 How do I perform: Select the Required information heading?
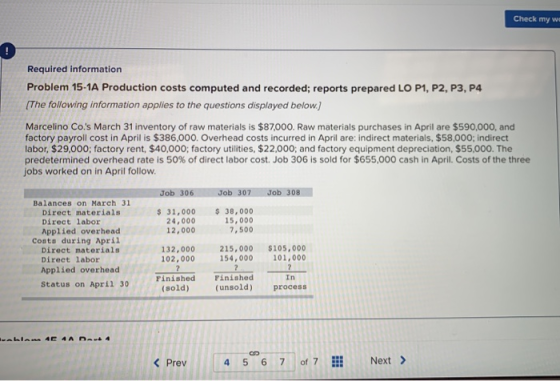74,69
